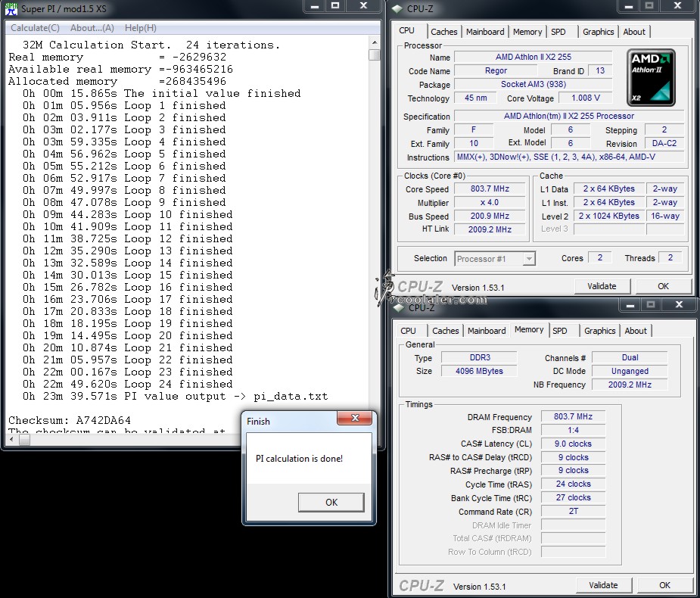
Task: Open Graphics tab in upper CPU-Z window
Action: (598, 32)
